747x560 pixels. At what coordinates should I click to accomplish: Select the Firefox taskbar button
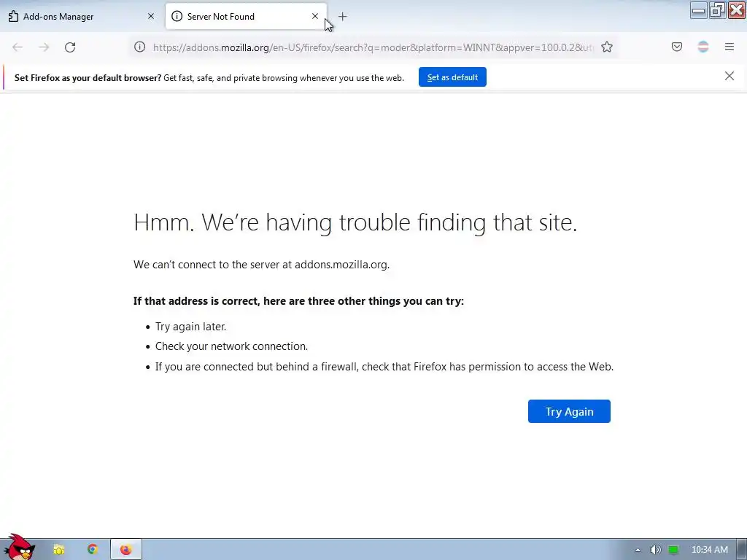[x=125, y=550]
